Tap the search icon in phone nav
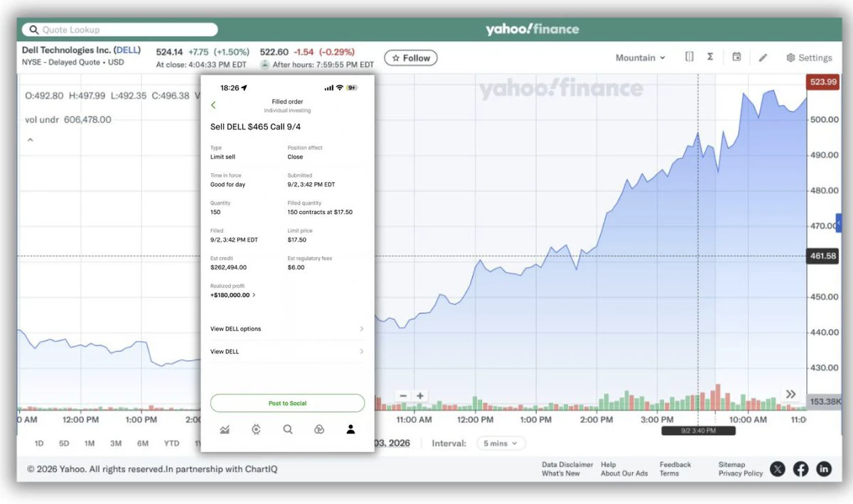 [x=287, y=429]
